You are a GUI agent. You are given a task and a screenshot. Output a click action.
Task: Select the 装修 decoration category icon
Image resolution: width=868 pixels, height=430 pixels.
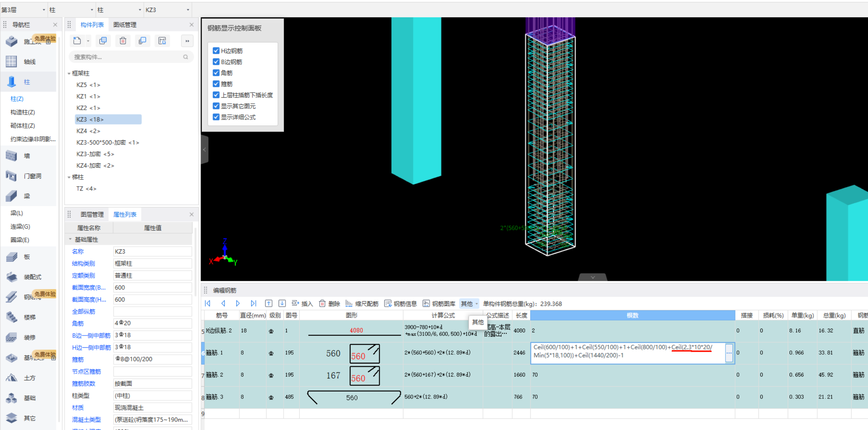[11, 337]
